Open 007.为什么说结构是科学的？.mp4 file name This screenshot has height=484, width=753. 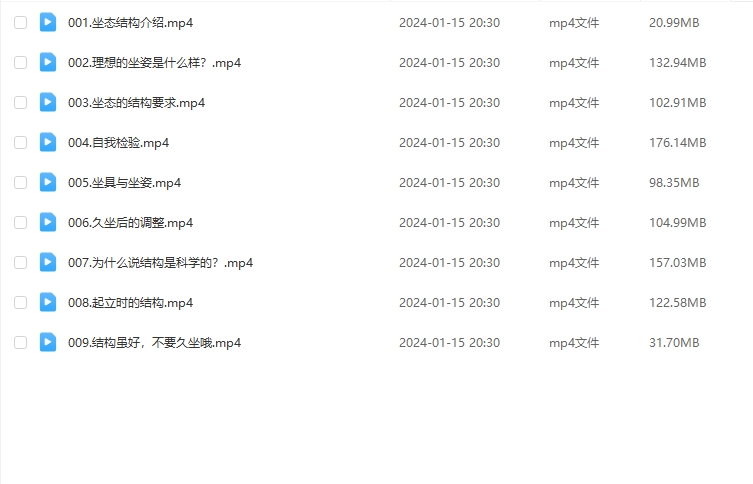(160, 263)
